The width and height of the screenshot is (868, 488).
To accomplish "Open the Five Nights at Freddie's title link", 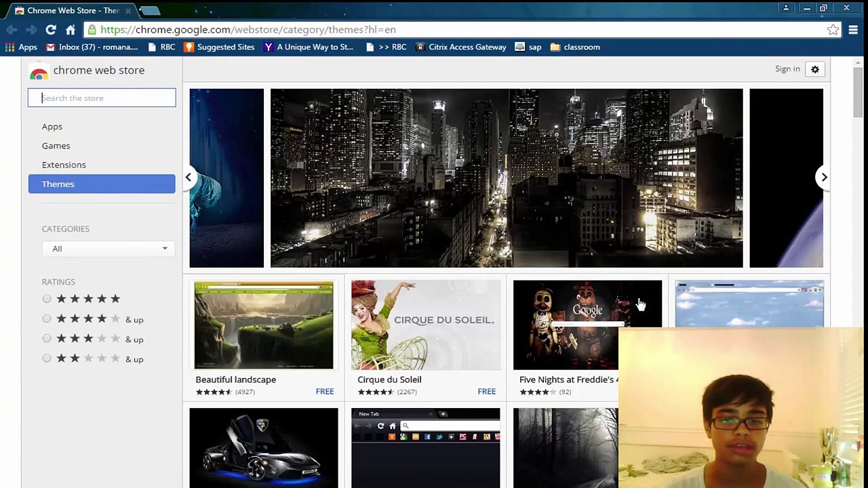I will 569,380.
